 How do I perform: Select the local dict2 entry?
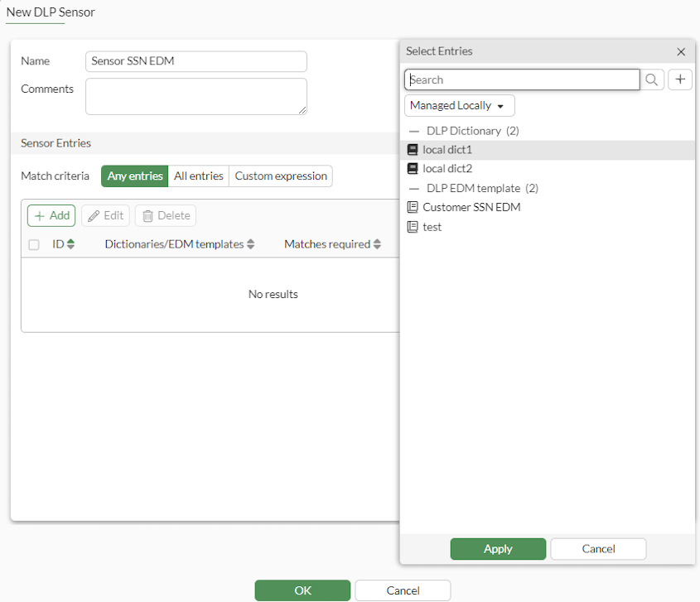tap(548, 169)
